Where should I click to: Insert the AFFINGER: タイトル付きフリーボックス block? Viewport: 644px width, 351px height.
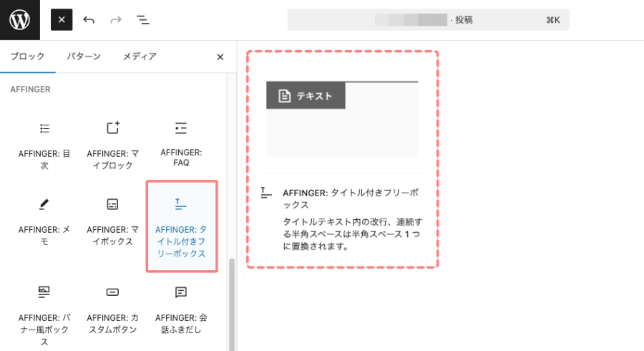click(182, 226)
